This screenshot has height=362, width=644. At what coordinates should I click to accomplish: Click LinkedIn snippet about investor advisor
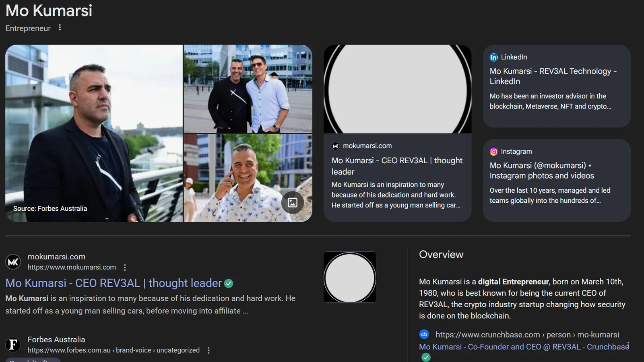pos(550,101)
